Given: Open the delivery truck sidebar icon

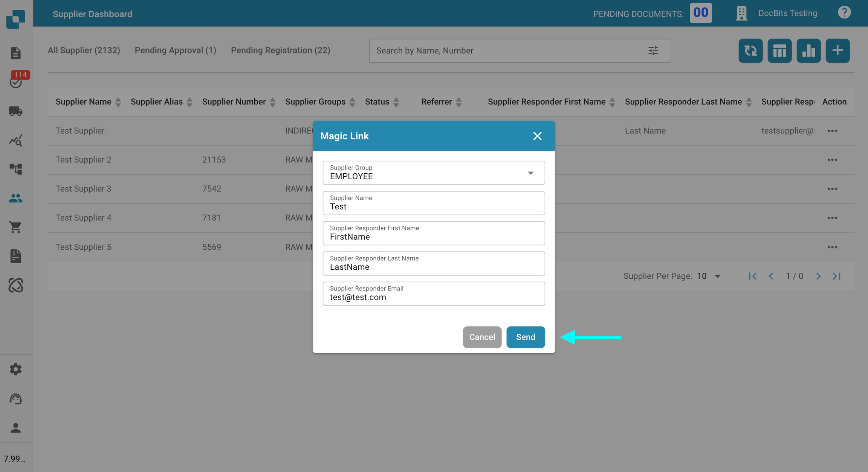Looking at the screenshot, I should pos(15,111).
